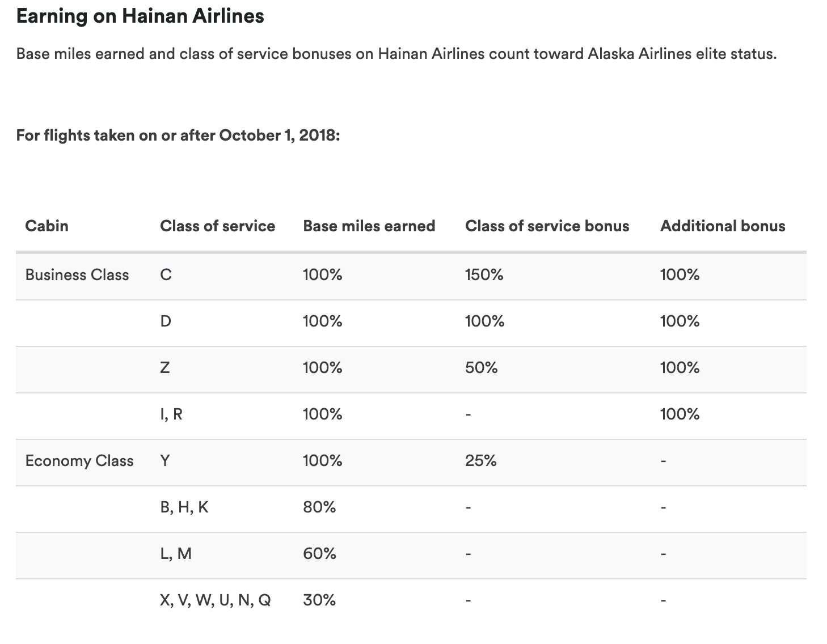Click the 80% base miles value
Image resolution: width=827 pixels, height=644 pixels.
(x=319, y=507)
